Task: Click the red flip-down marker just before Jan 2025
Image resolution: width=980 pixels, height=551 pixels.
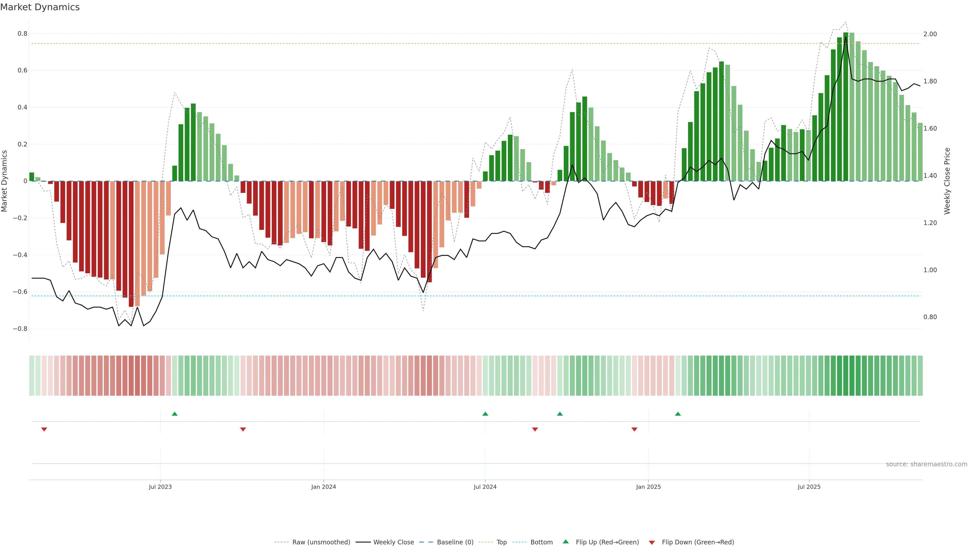Action: pyautogui.click(x=634, y=429)
